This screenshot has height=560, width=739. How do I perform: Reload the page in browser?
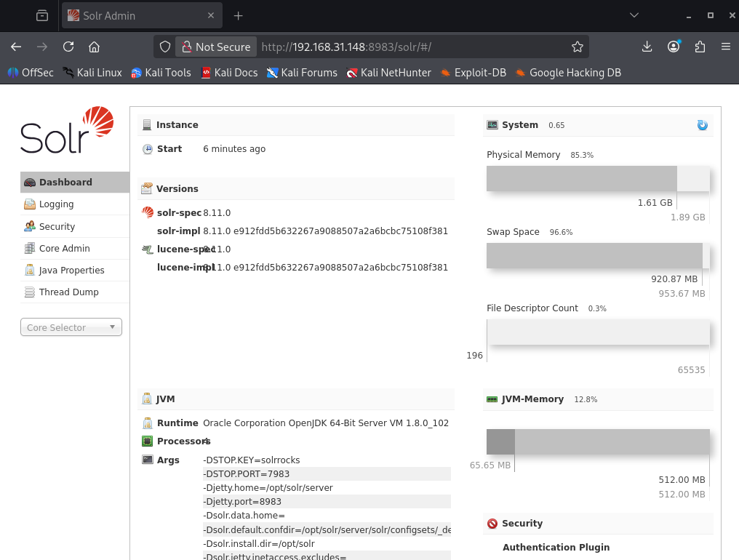click(68, 47)
